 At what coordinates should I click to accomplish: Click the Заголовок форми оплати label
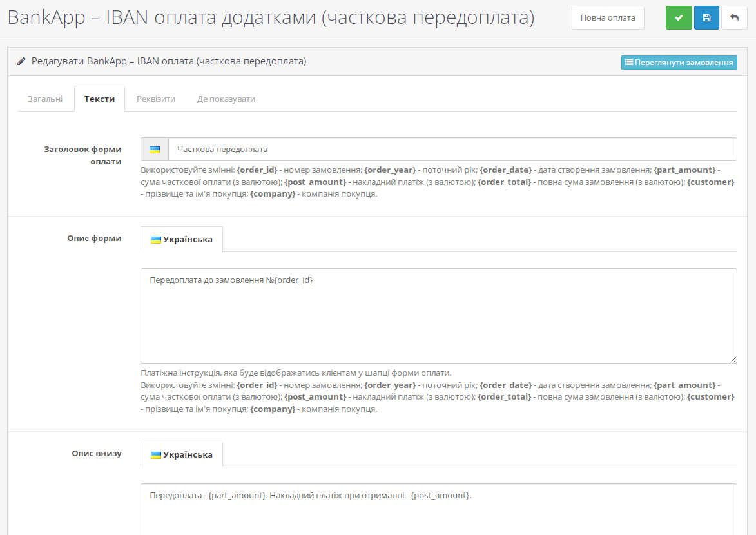click(x=82, y=155)
